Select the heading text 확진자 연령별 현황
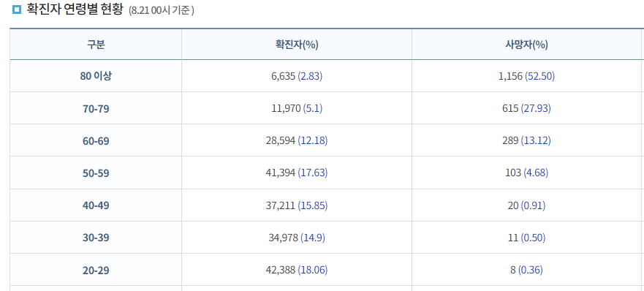 coord(75,10)
